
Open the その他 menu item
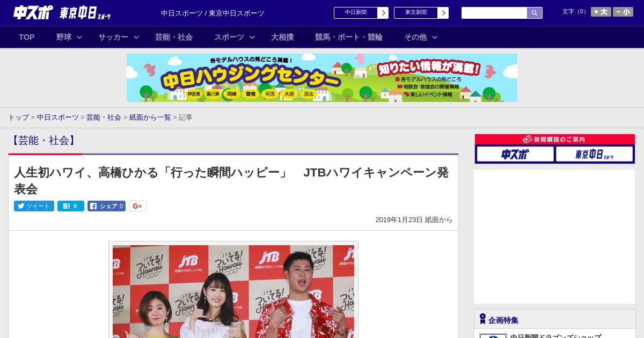coord(415,37)
